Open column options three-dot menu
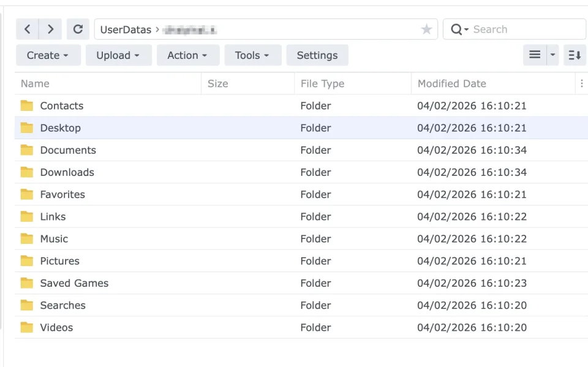Image resolution: width=588 pixels, height=367 pixels. tap(582, 83)
